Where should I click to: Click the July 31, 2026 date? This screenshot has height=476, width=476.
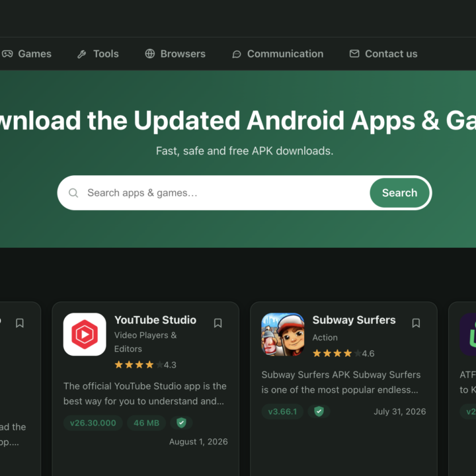pos(400,412)
